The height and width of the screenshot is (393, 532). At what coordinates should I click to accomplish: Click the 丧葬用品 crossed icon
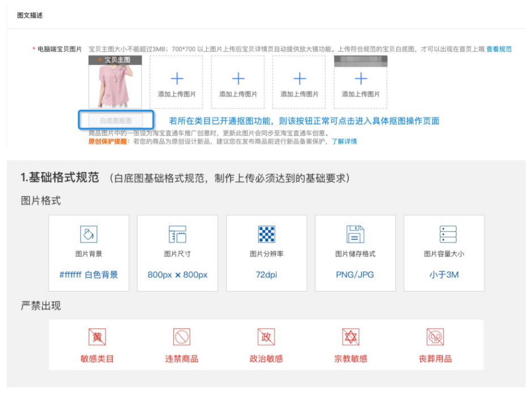(435, 337)
